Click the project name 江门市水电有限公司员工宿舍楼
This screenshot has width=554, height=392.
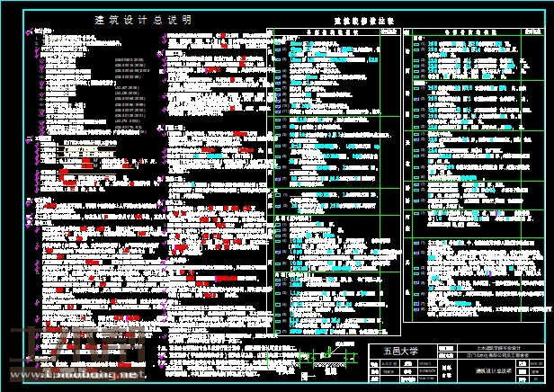(x=490, y=356)
